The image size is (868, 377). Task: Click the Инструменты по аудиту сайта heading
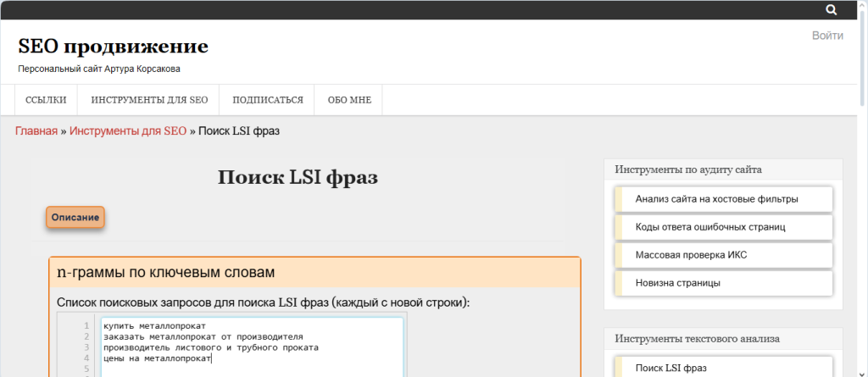pyautogui.click(x=688, y=169)
